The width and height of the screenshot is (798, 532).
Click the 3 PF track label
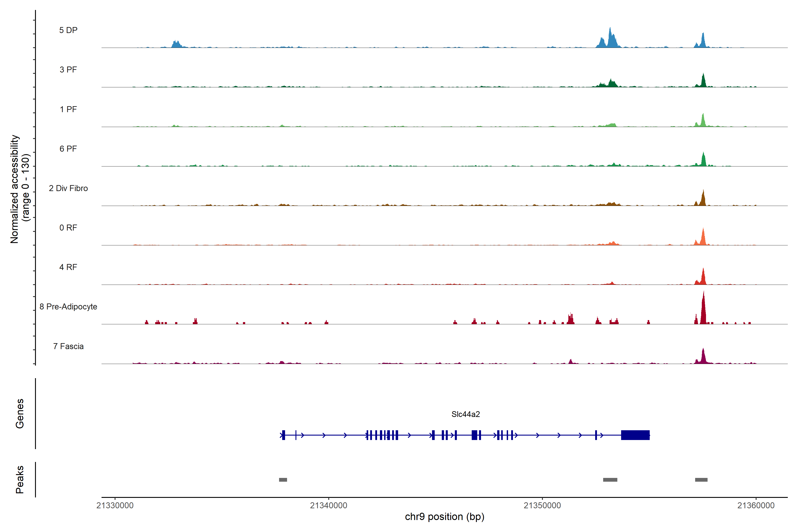(68, 70)
